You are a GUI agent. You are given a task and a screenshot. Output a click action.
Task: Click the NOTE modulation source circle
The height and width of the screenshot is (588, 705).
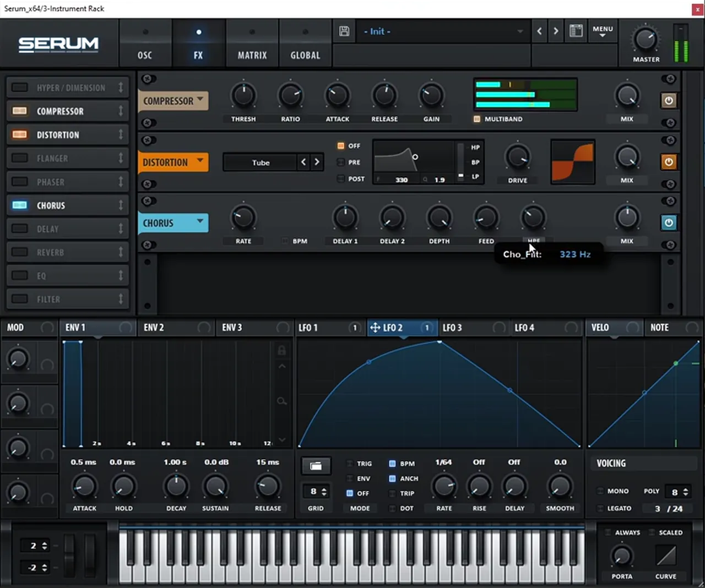[x=692, y=328]
